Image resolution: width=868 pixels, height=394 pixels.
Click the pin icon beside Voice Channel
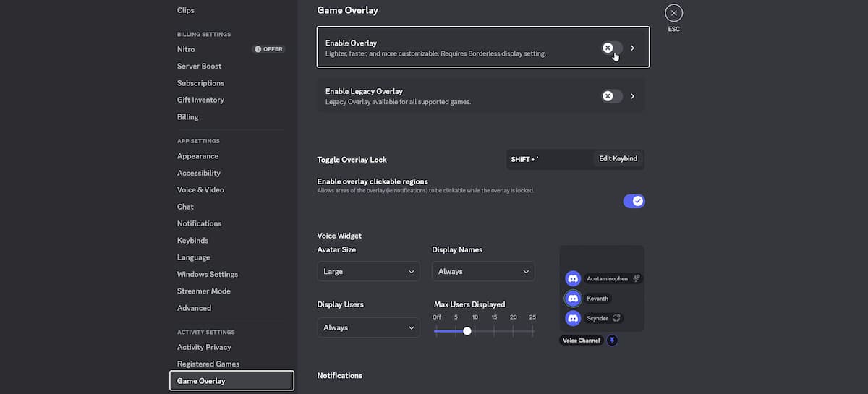612,340
